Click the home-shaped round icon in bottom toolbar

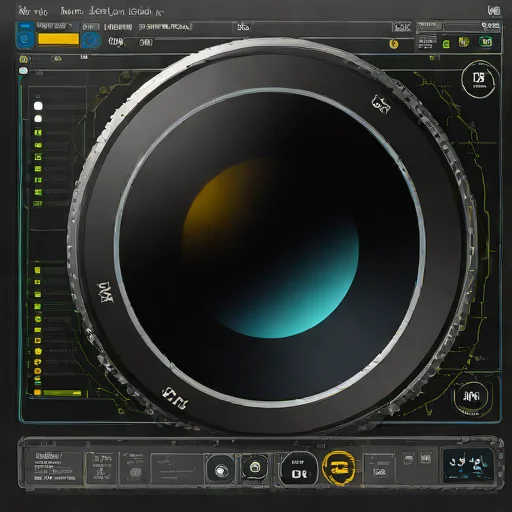[255, 467]
